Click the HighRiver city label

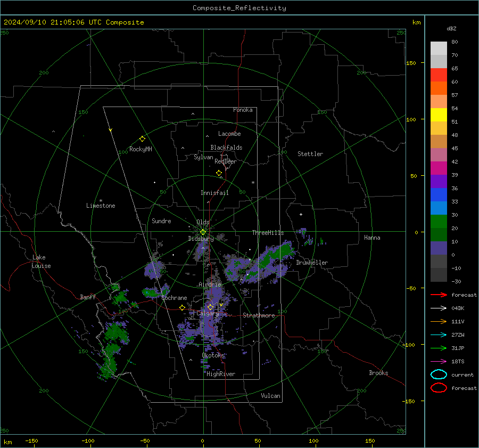(221, 374)
